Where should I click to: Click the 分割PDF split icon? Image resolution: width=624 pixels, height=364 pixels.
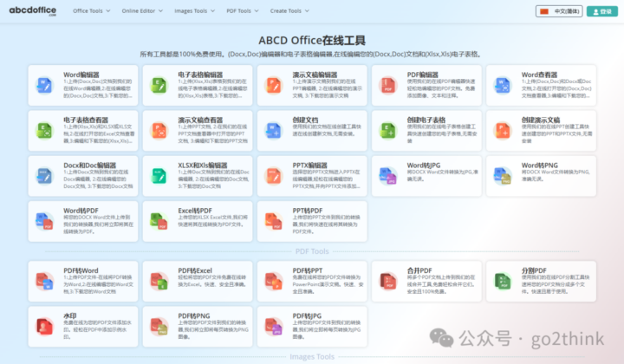point(503,281)
